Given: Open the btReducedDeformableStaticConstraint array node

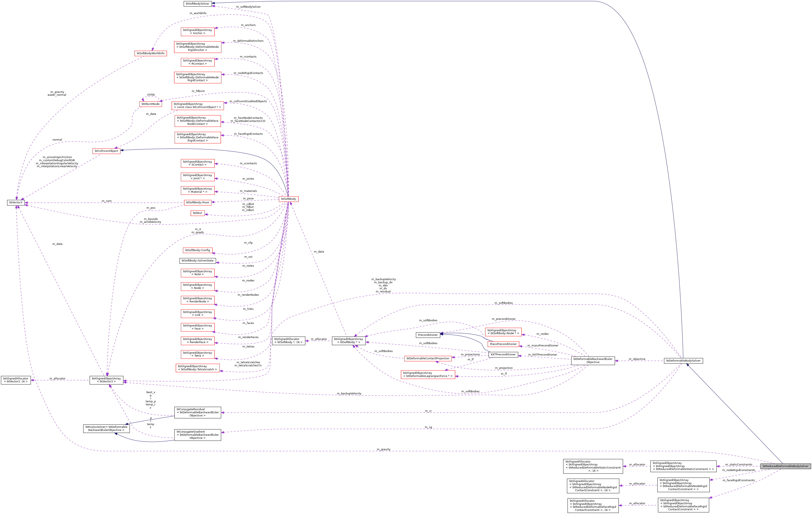Looking at the screenshot, I should (683, 466).
